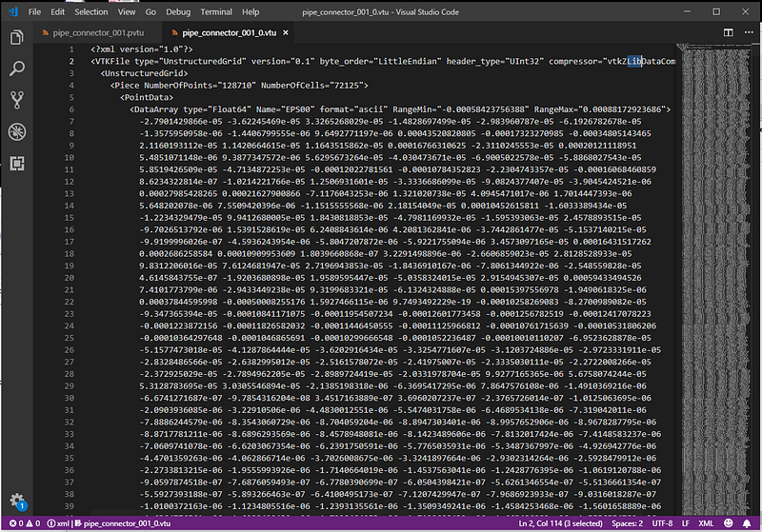Image resolution: width=762 pixels, height=532 pixels.
Task: Click byte_order="LittleEndian" attribute
Action: click(x=380, y=62)
